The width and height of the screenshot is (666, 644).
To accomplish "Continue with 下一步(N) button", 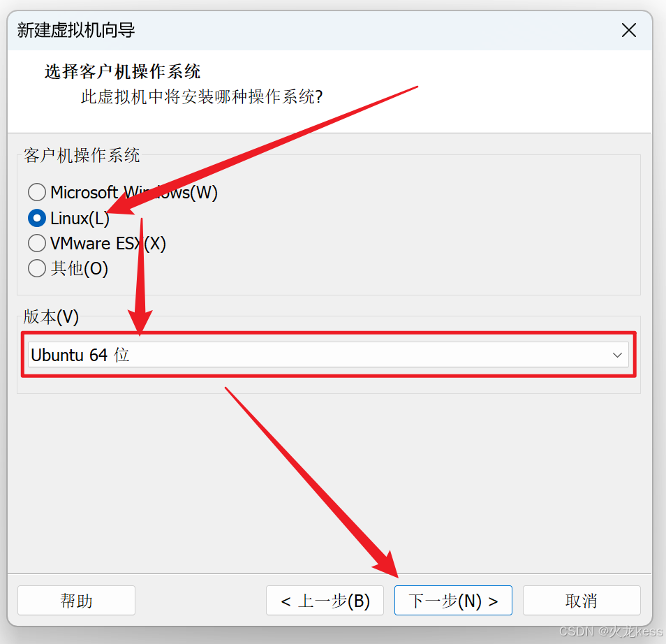I will point(453,600).
